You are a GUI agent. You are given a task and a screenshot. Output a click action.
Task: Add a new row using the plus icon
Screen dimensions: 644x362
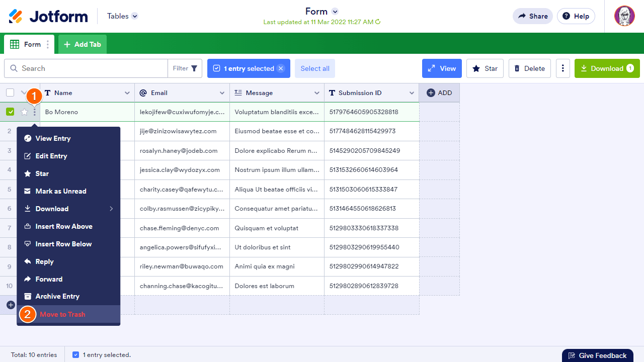11,305
